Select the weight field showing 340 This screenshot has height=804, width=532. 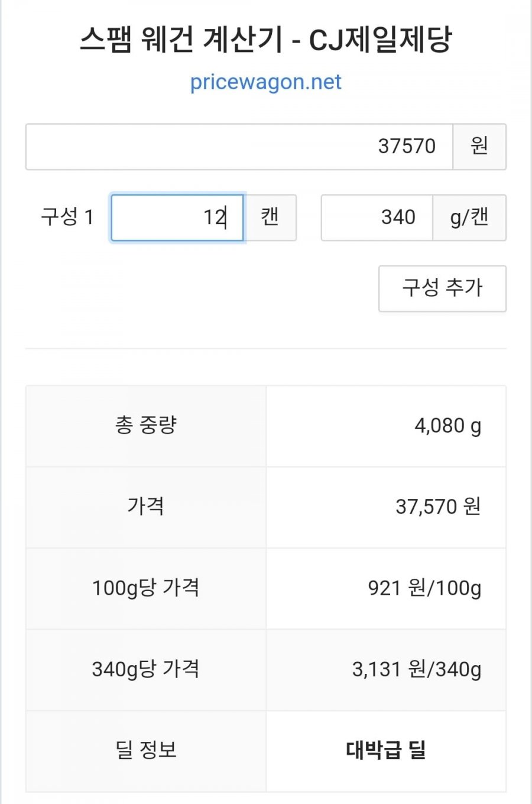coord(377,218)
